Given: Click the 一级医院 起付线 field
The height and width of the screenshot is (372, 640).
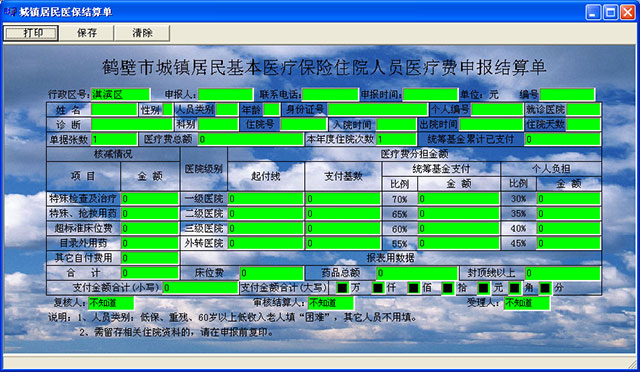Looking at the screenshot, I should 266,198.
